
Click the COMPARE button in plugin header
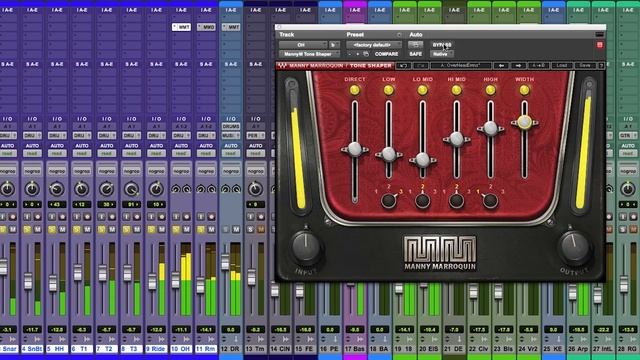(x=386, y=54)
